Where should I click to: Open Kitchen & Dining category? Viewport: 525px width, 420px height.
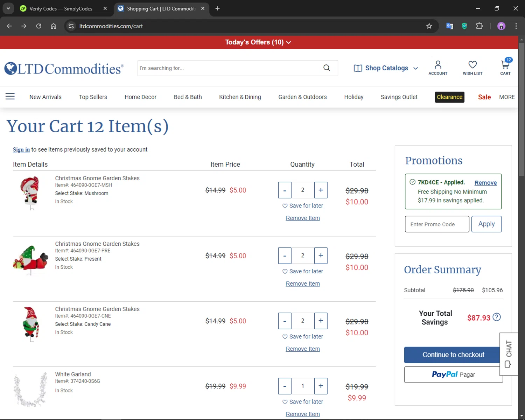click(240, 97)
